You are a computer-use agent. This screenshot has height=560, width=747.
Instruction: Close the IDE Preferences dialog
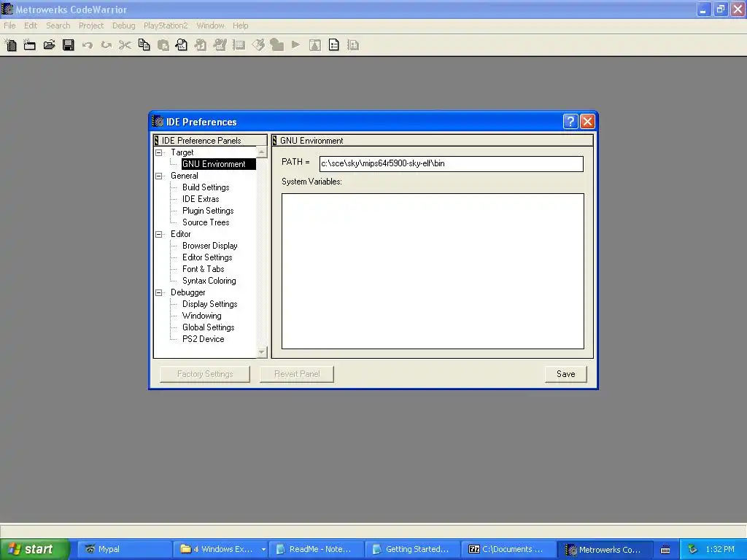pos(587,122)
